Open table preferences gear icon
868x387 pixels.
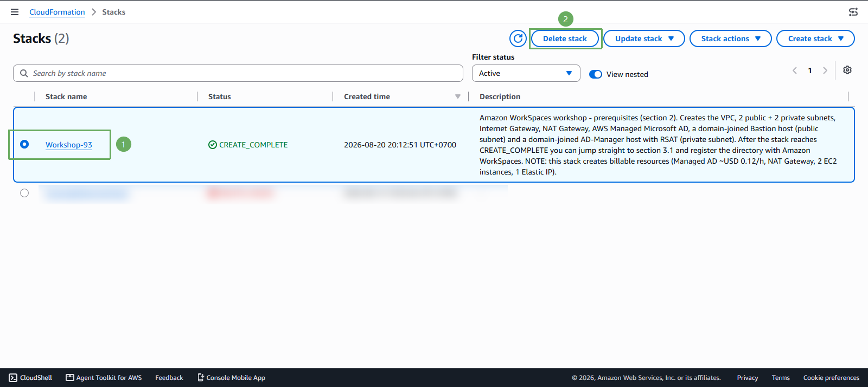[x=847, y=70]
